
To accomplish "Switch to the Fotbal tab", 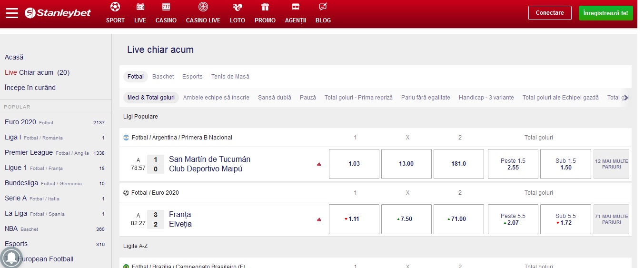I will (x=136, y=77).
